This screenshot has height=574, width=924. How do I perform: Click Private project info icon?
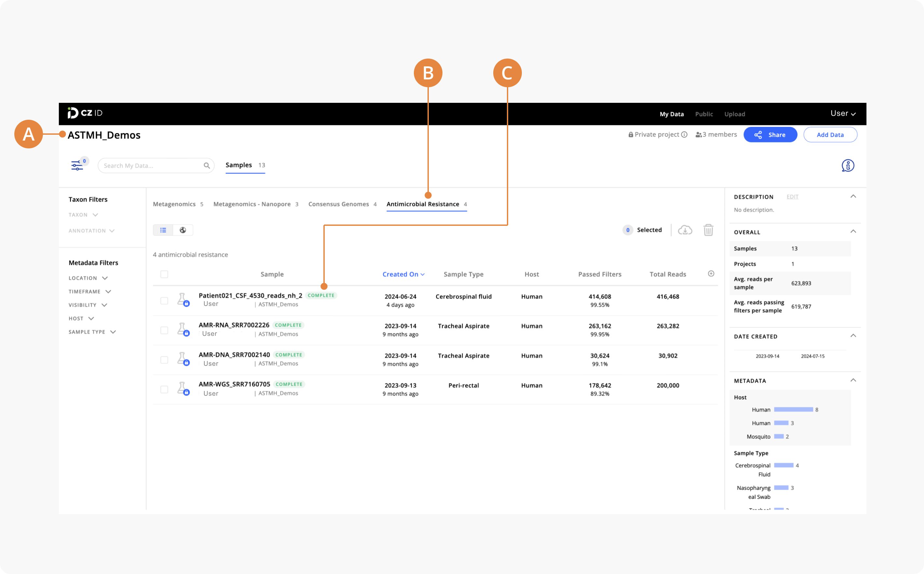[x=684, y=134]
